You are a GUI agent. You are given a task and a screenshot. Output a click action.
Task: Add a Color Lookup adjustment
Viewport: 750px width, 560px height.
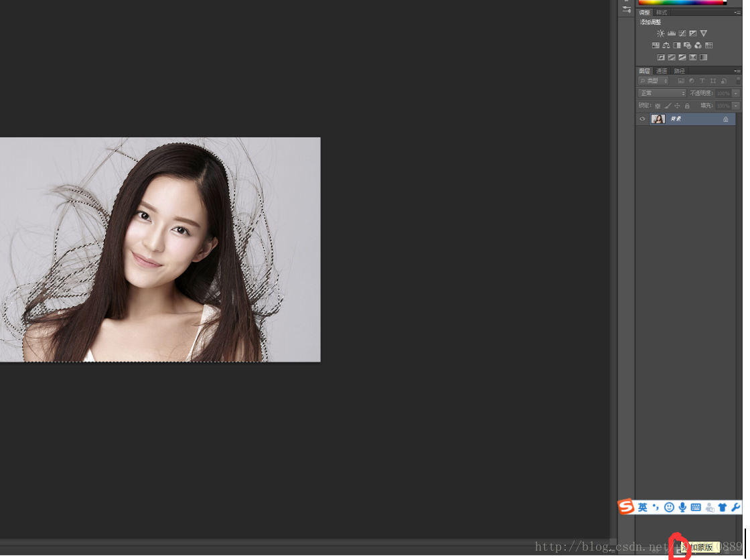pos(709,46)
